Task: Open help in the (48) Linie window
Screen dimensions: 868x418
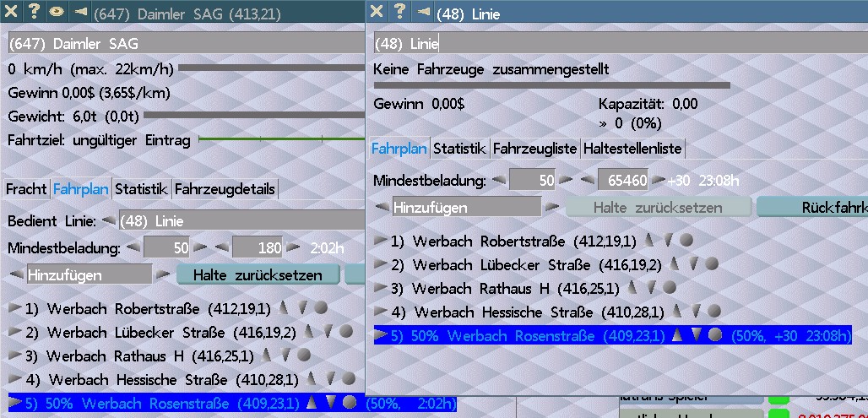Action: click(x=399, y=12)
